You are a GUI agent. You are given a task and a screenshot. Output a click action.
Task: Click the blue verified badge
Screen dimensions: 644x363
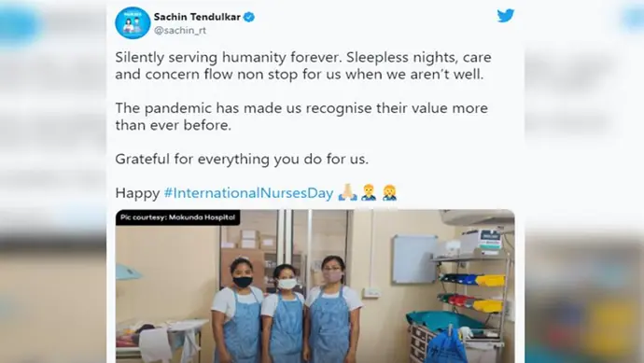tap(249, 17)
